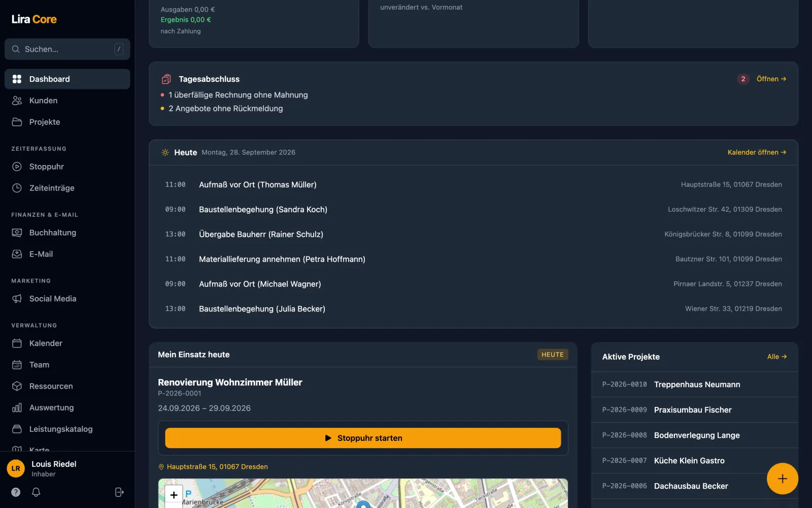Click the Leistungskatalog icon

point(17,429)
